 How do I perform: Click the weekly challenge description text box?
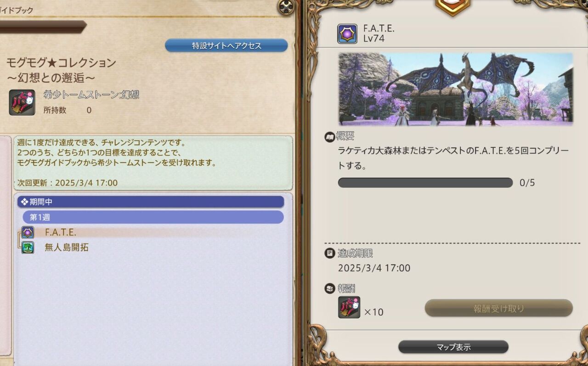(x=153, y=163)
